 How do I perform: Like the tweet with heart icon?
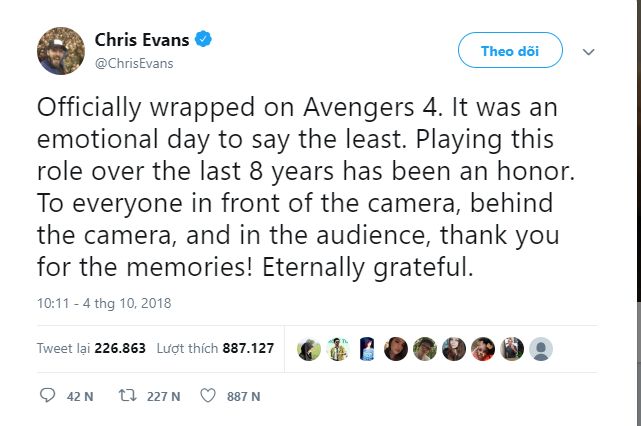click(x=208, y=396)
